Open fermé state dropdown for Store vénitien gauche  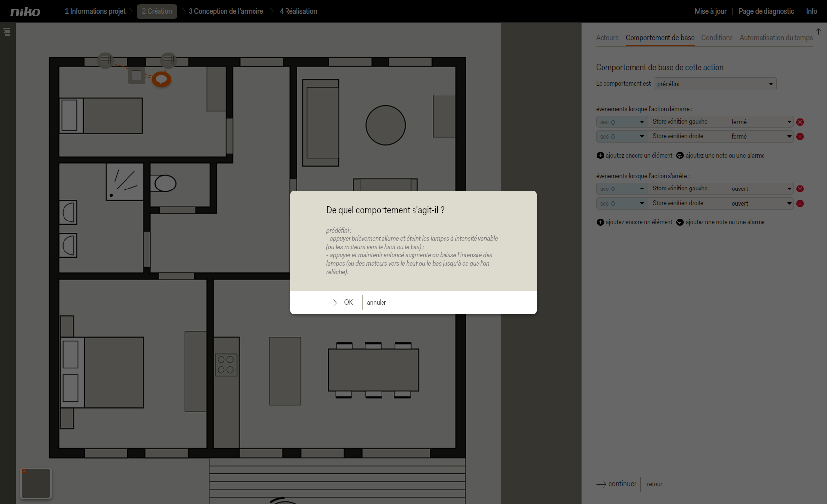pos(761,122)
